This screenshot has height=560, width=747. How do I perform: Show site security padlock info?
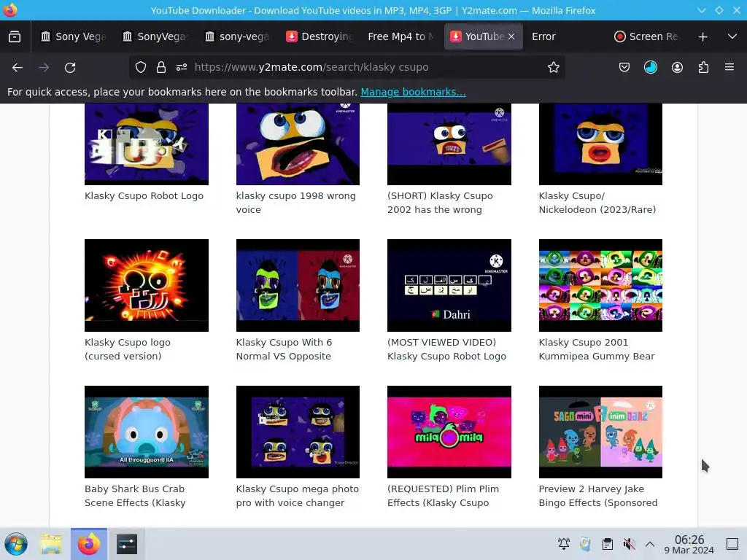(161, 68)
